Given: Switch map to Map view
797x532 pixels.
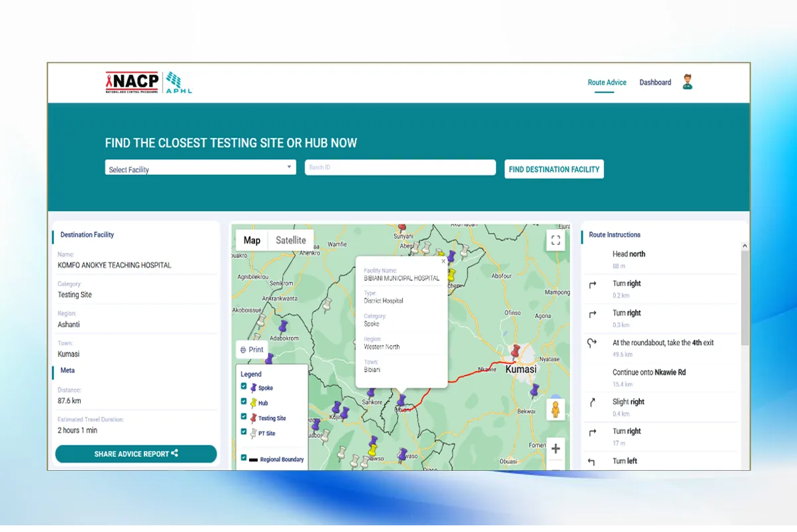Looking at the screenshot, I should [252, 240].
